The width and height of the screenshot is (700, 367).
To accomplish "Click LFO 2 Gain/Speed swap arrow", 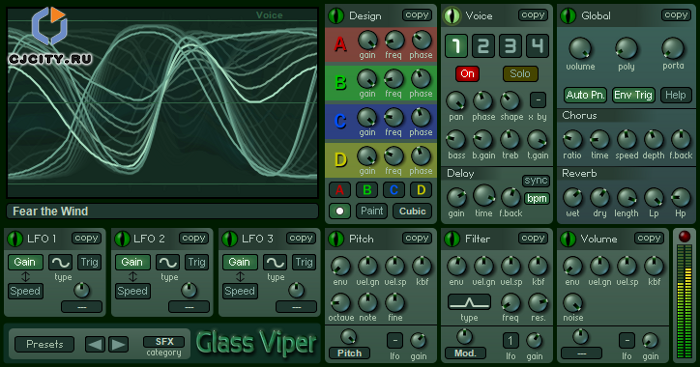I will 133,277.
